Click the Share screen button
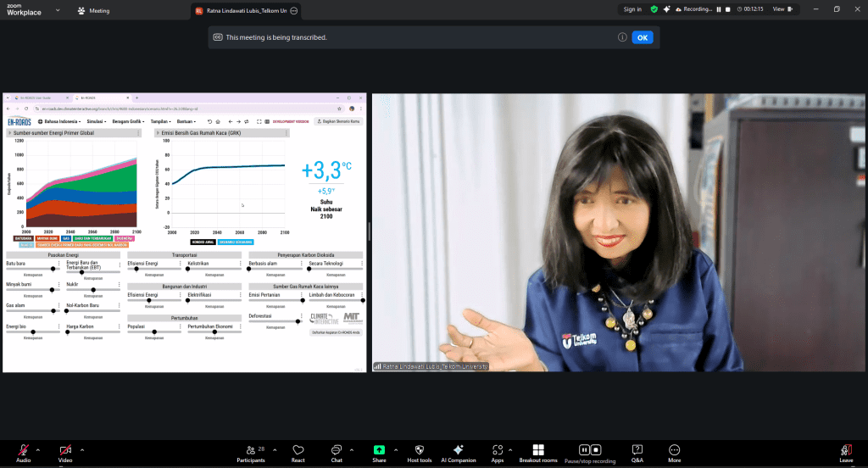 coord(379,450)
